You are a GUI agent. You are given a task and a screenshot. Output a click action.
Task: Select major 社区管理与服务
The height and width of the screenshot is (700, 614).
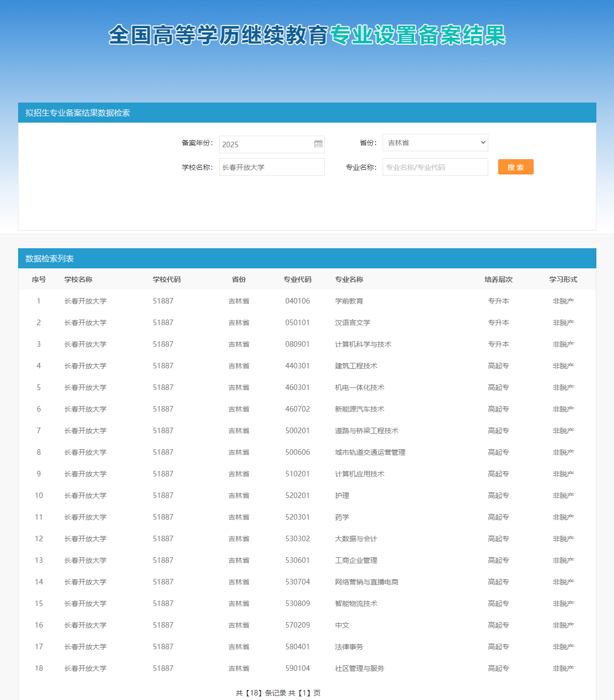tap(360, 668)
